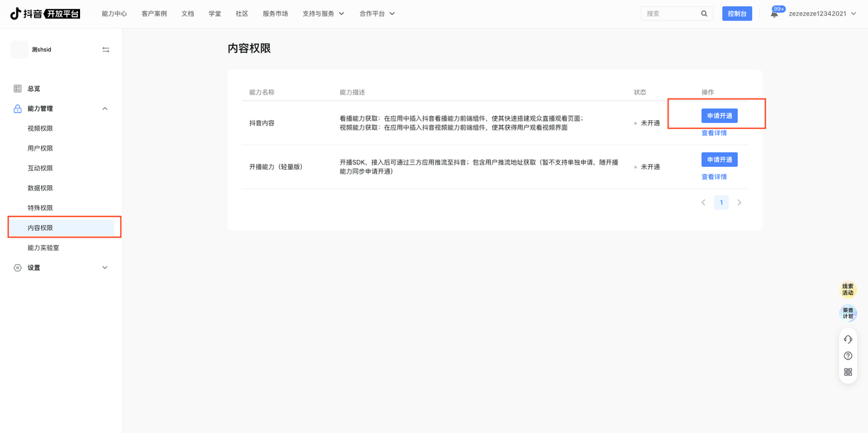Click the 能力管理 lock icon
868x433 pixels.
tap(18, 109)
